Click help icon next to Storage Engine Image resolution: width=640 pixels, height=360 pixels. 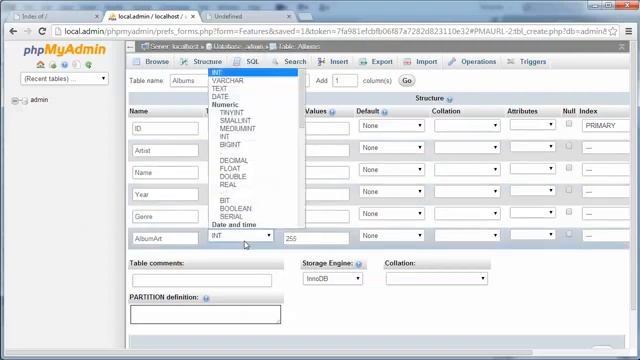pyautogui.click(x=359, y=264)
